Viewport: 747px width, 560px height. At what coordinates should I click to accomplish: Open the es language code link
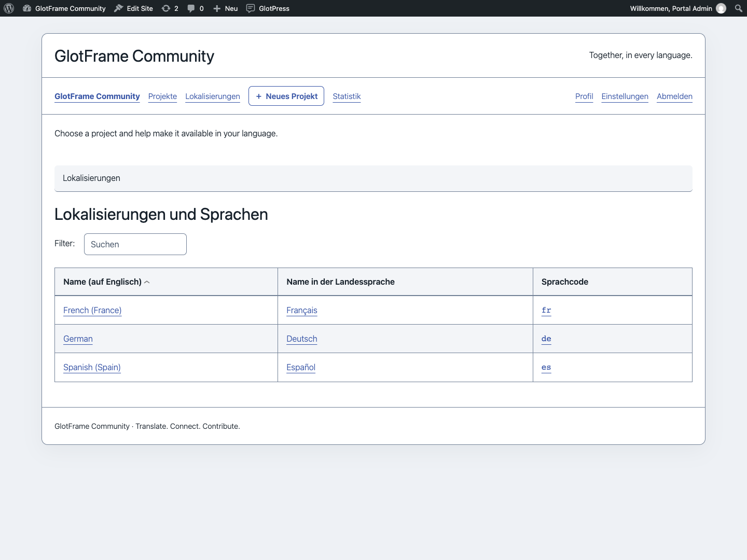click(546, 367)
